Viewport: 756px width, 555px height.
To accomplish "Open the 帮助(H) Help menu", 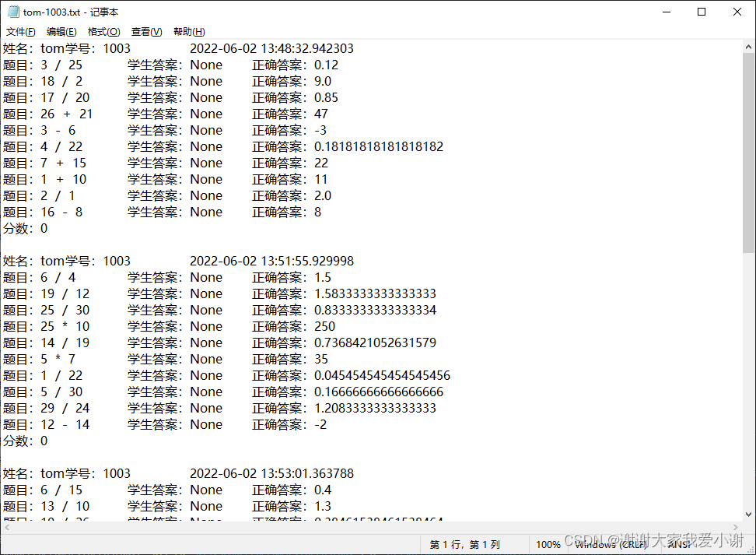I will pyautogui.click(x=188, y=31).
